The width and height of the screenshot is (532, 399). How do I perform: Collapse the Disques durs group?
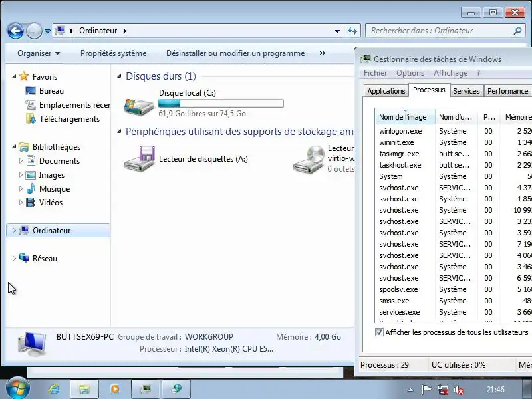(120, 76)
